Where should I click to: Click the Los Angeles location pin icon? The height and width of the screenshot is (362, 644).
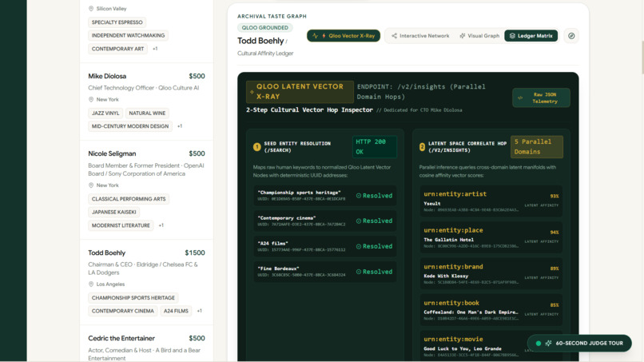point(91,284)
